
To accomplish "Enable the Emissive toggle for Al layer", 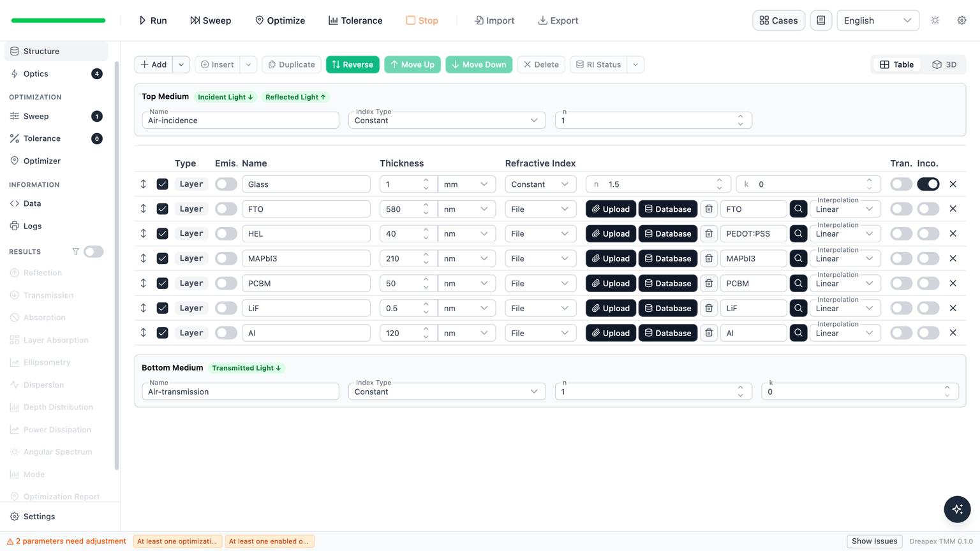I will pyautogui.click(x=226, y=333).
